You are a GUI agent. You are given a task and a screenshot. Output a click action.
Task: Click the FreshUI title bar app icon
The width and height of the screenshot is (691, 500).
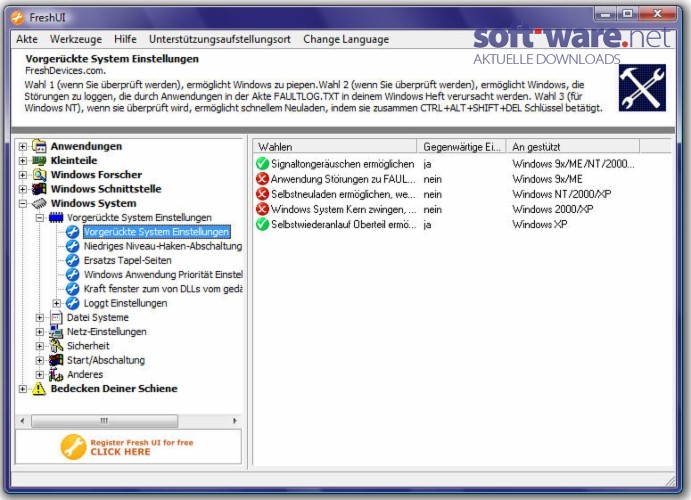click(17, 18)
